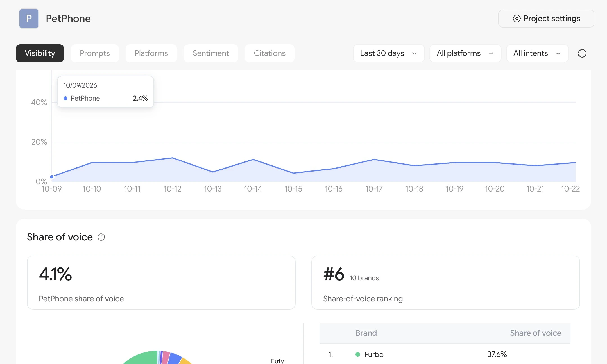
Task: Expand the Last 30 days dropdown
Action: [x=389, y=53]
